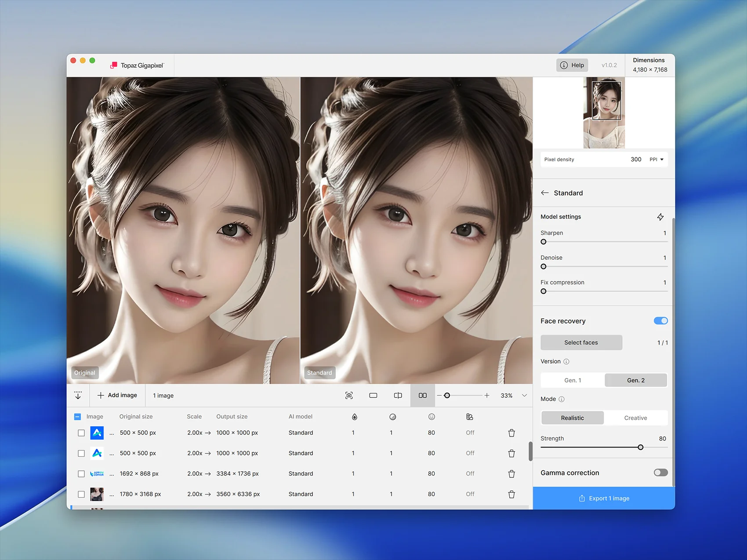Switch to side-by-side view layout
747x560 pixels.
[x=423, y=396]
